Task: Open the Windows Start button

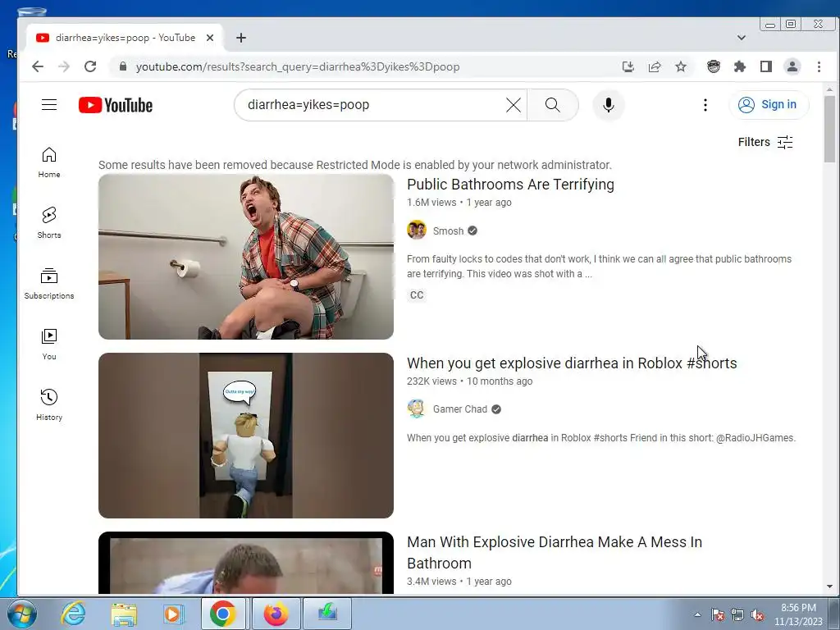Action: [x=21, y=614]
